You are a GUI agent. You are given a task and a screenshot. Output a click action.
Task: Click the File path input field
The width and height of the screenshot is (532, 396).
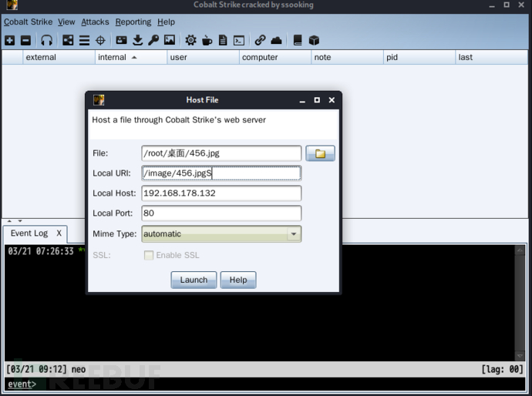pos(221,153)
